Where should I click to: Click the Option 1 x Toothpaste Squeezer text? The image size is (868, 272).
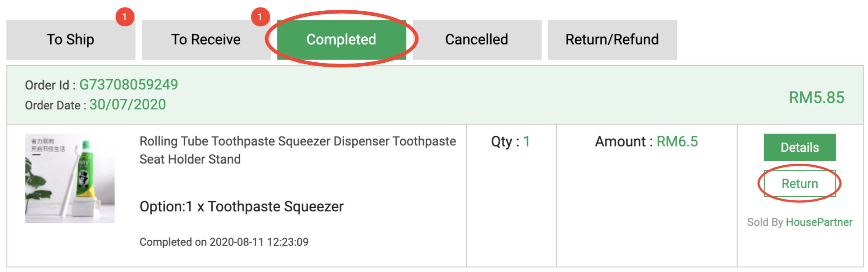[242, 206]
